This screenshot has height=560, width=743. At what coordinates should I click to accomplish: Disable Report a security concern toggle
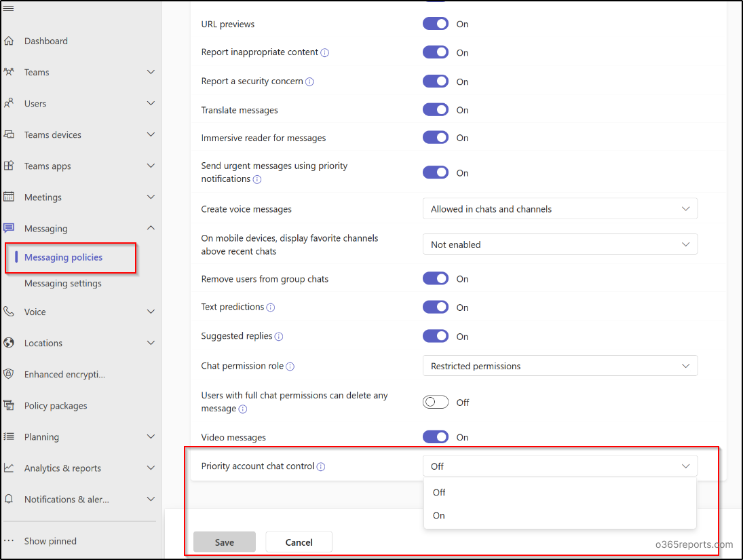tap(436, 81)
